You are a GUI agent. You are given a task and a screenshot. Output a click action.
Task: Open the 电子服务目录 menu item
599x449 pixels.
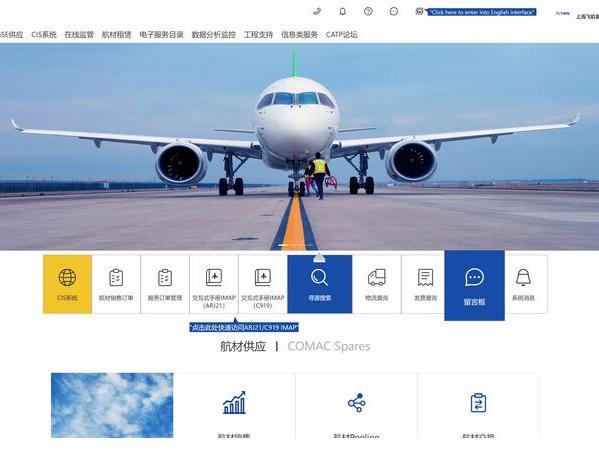(161, 35)
